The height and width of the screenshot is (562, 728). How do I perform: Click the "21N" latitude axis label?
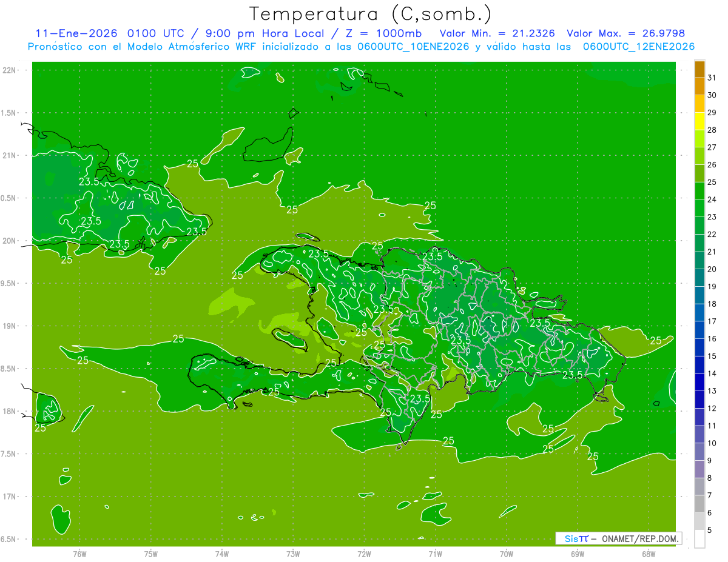point(9,156)
